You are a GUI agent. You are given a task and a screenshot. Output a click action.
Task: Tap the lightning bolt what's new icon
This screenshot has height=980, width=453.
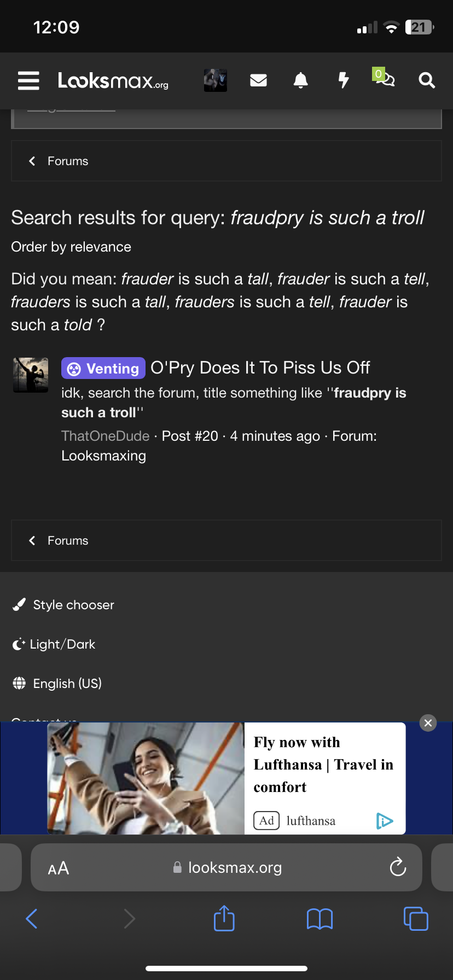(x=343, y=80)
